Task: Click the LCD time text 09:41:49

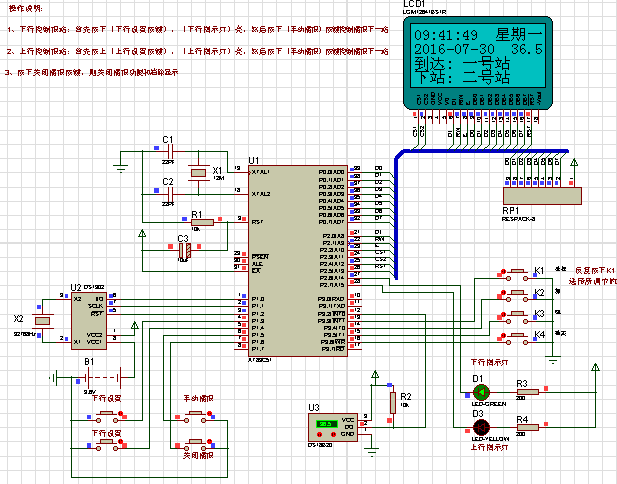Action: pyautogui.click(x=446, y=35)
